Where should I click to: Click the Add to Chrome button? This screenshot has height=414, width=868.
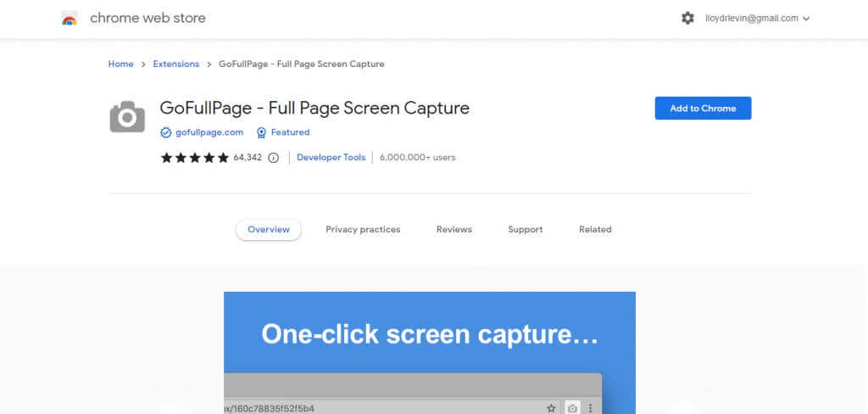point(703,108)
